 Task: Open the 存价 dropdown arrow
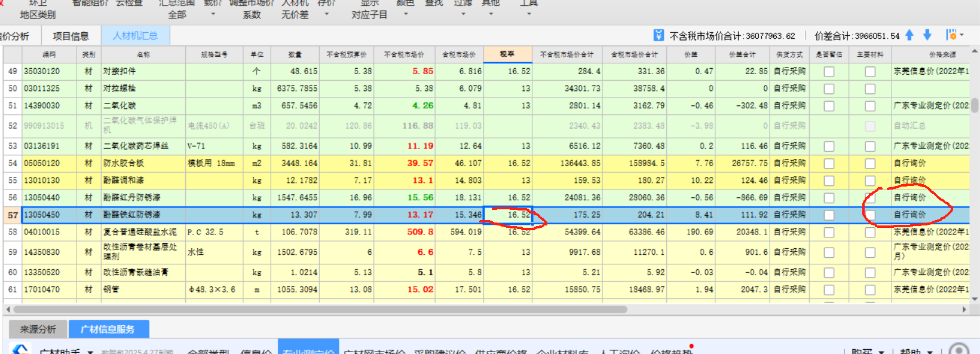(x=326, y=14)
